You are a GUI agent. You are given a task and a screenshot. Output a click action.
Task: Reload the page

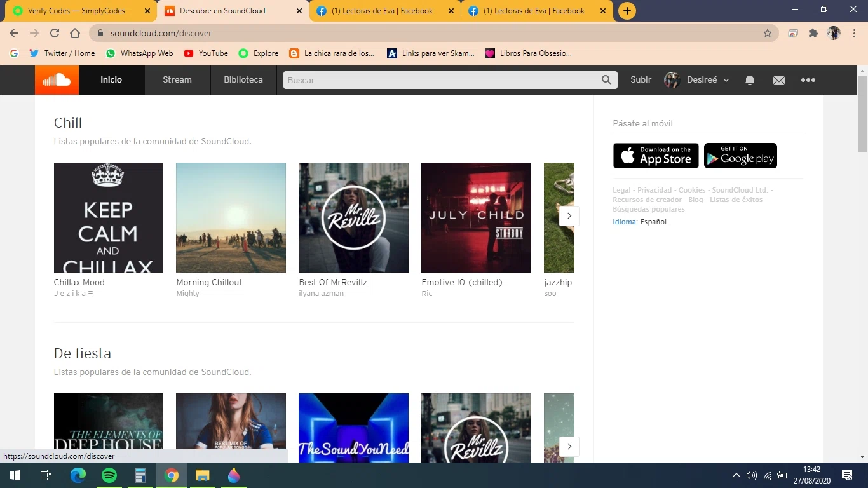coord(55,33)
